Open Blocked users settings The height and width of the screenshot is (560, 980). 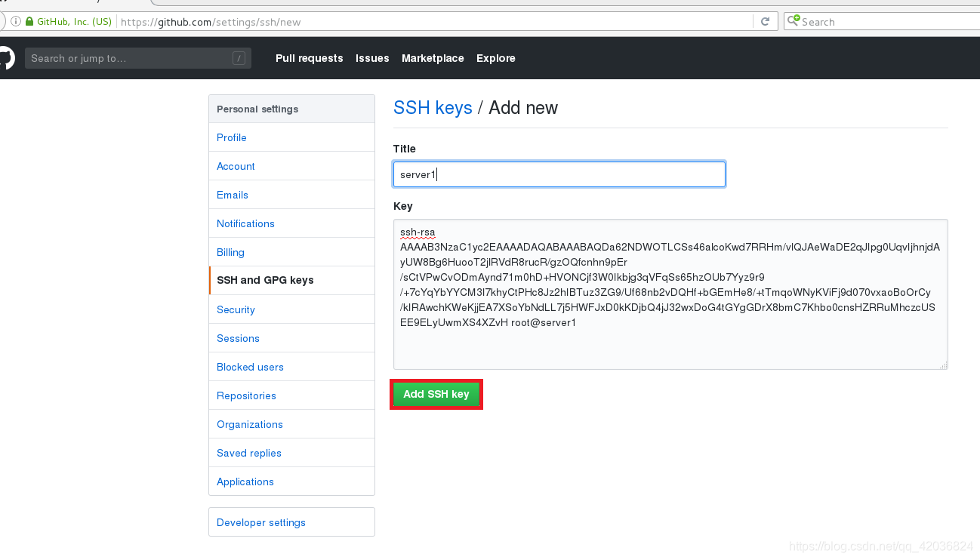coord(291,367)
